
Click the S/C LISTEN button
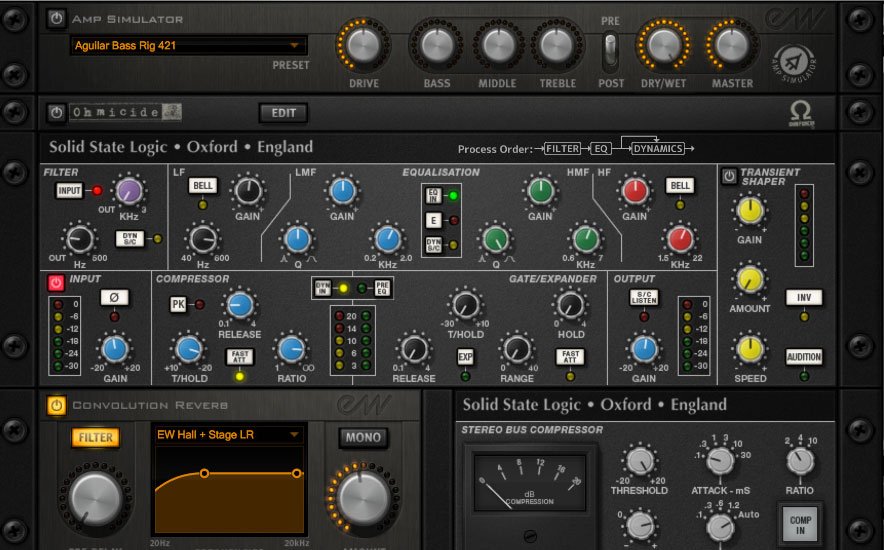[644, 298]
